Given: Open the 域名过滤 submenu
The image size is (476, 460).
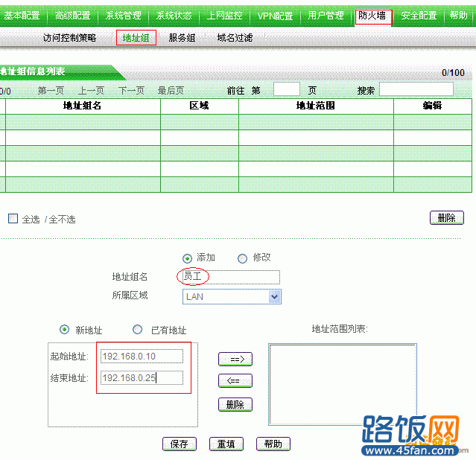Looking at the screenshot, I should point(235,38).
